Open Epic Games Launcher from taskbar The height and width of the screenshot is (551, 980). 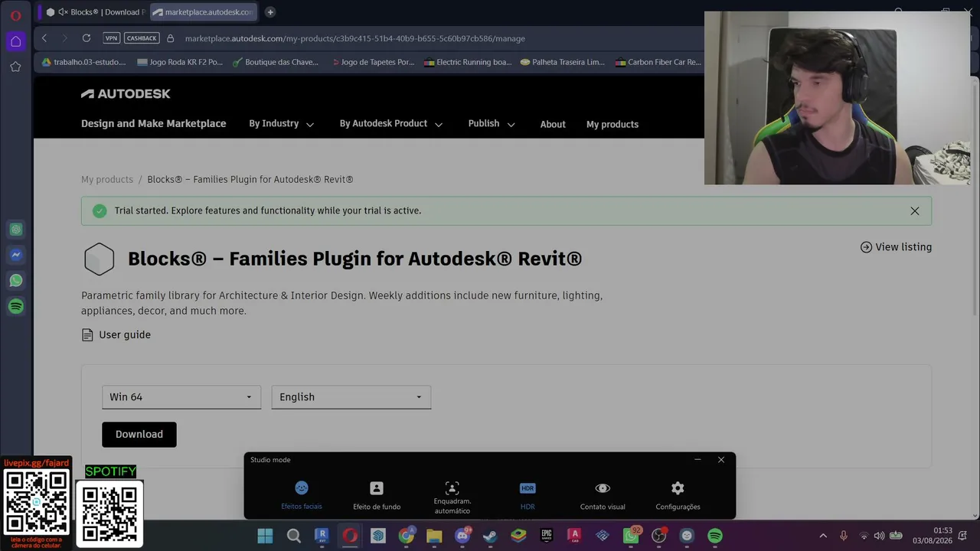[x=547, y=536]
